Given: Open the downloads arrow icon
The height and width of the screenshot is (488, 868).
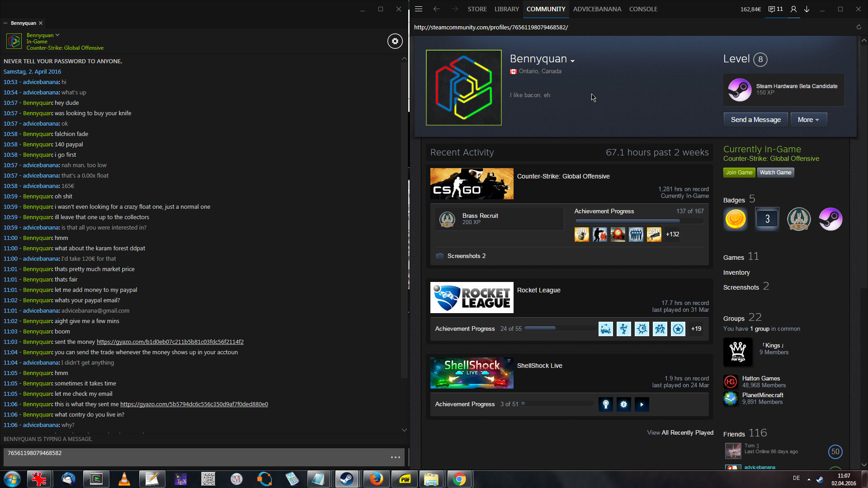Looking at the screenshot, I should point(807,9).
